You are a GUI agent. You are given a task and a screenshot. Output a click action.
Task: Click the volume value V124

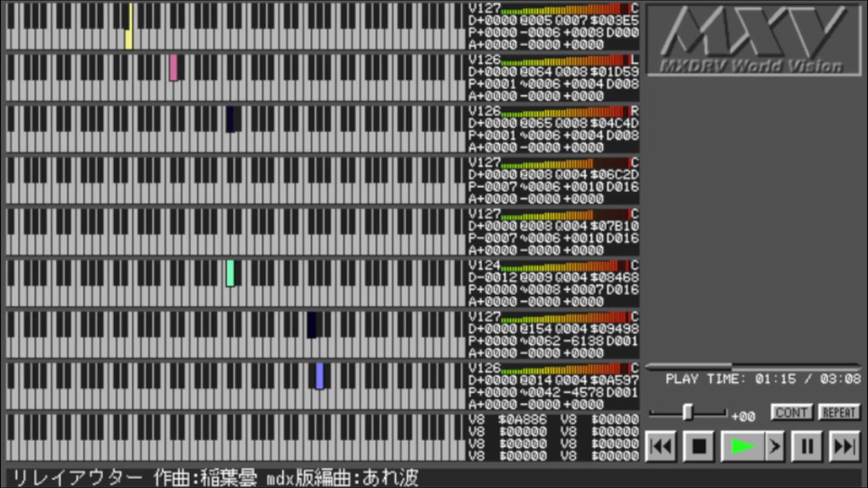[485, 266]
